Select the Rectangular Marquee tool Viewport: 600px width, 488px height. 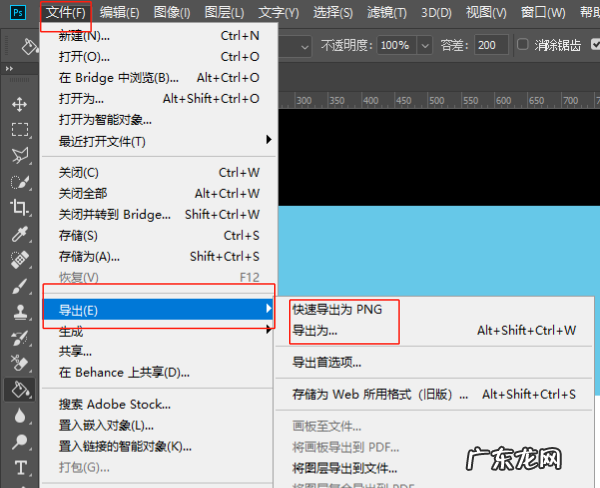click(20, 130)
